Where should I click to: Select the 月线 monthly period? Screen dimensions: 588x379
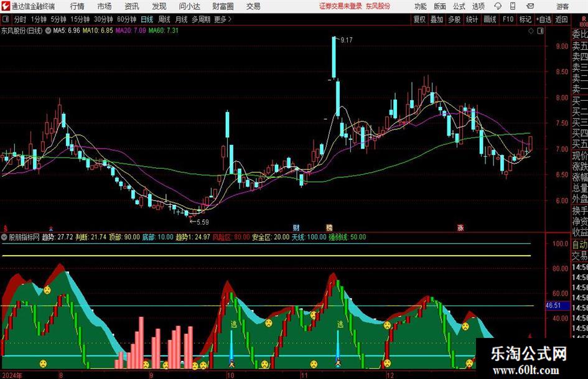point(182,19)
